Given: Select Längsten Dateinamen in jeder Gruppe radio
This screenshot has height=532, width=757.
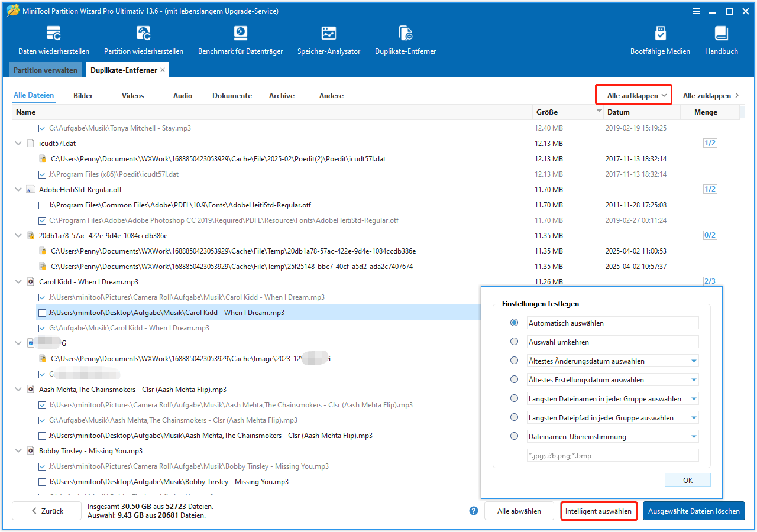Looking at the screenshot, I should point(515,398).
